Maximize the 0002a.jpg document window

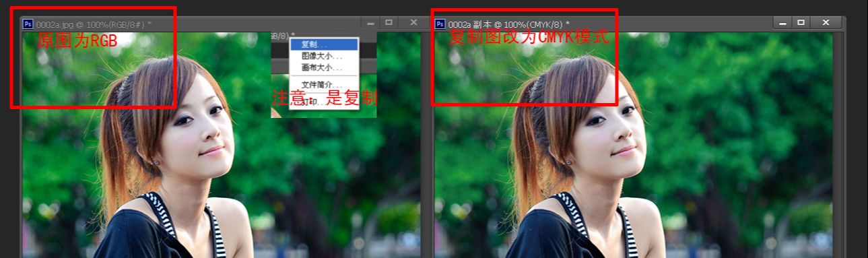[x=389, y=23]
